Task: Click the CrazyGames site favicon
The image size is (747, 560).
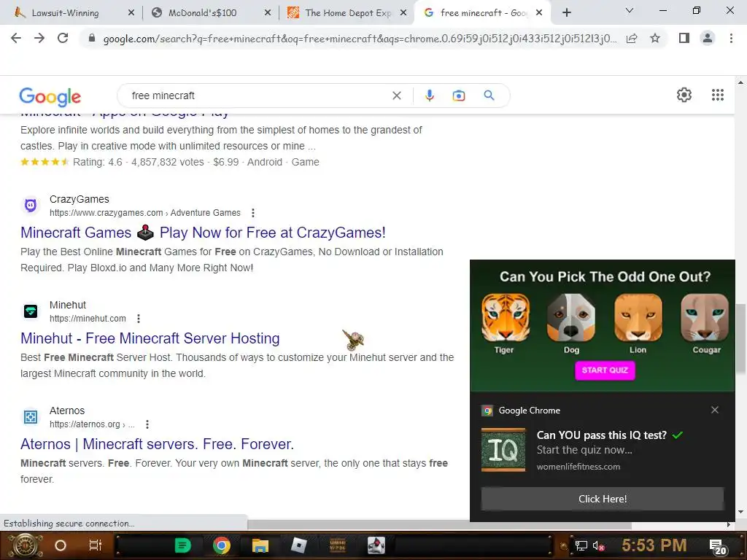Action: click(x=31, y=205)
